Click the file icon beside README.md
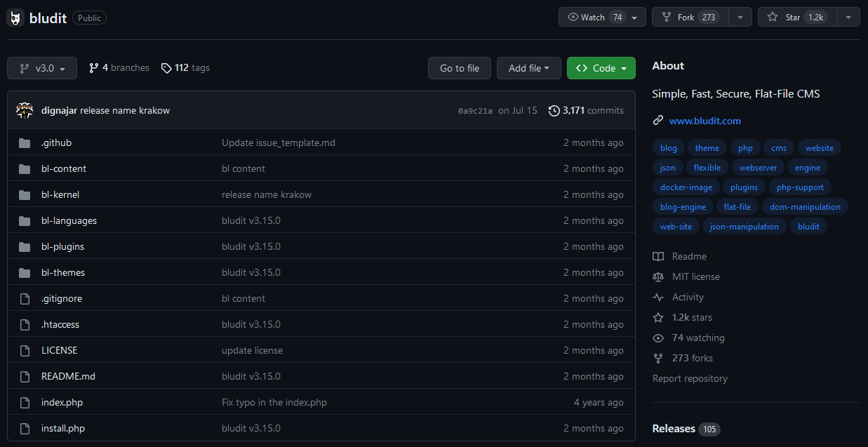 25,376
